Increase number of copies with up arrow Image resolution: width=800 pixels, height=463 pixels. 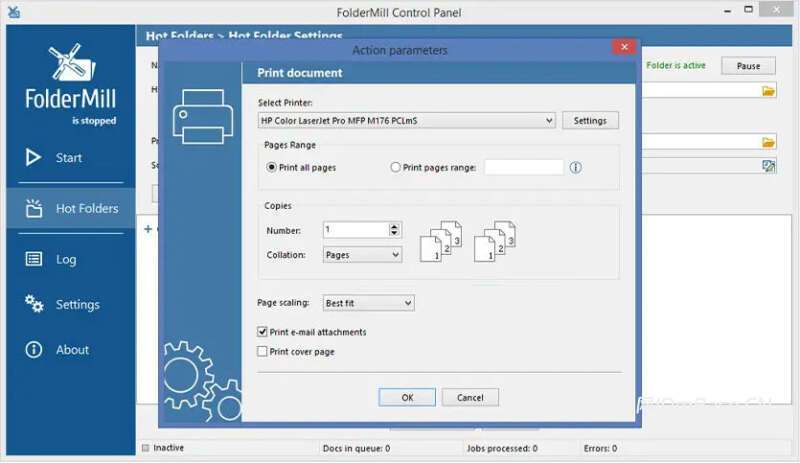[394, 226]
